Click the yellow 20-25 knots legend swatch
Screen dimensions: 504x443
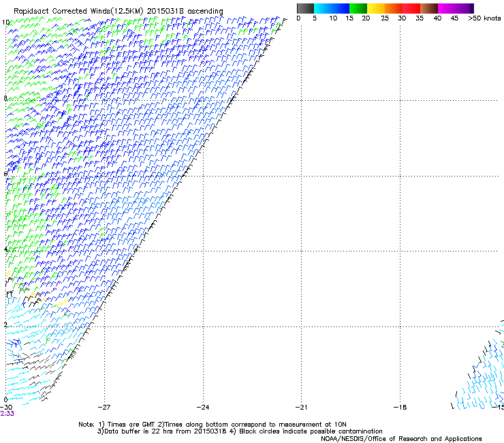coord(376,8)
